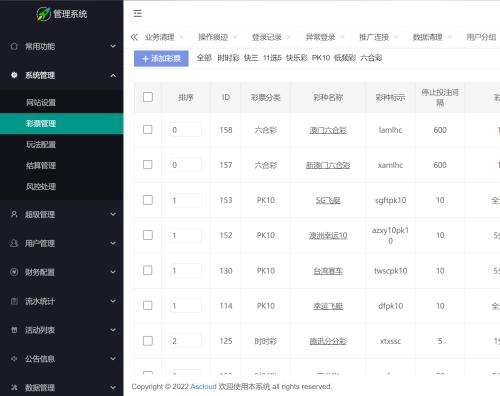Close the 推广连接 tab

pos(396,37)
